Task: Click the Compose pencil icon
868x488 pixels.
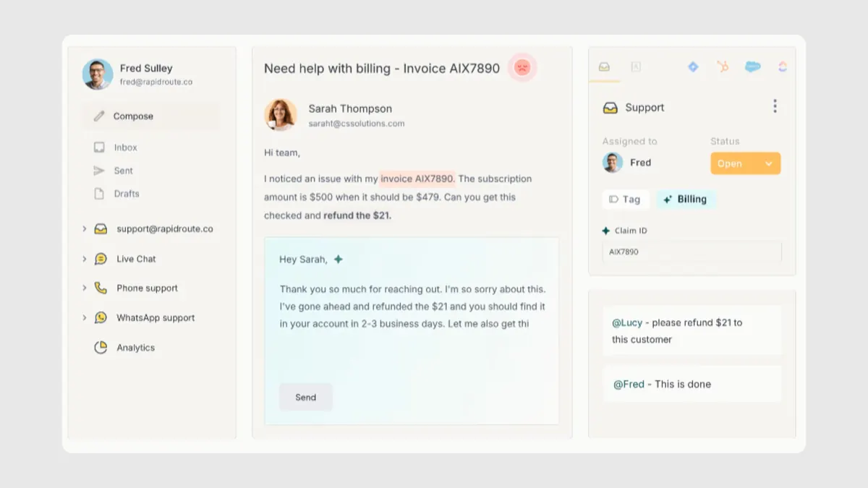Action: pos(99,116)
